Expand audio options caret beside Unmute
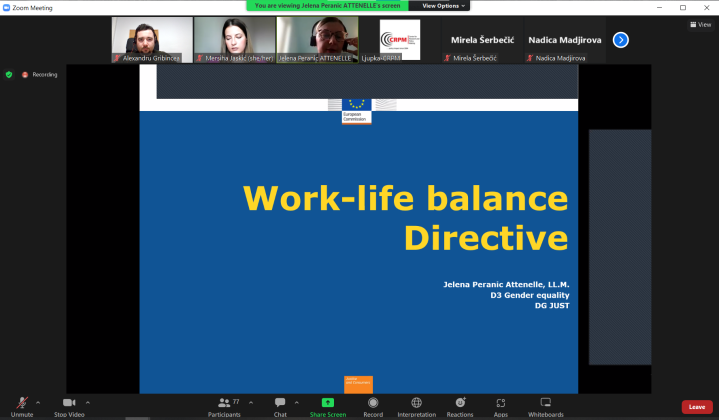719x420 pixels. [38, 402]
